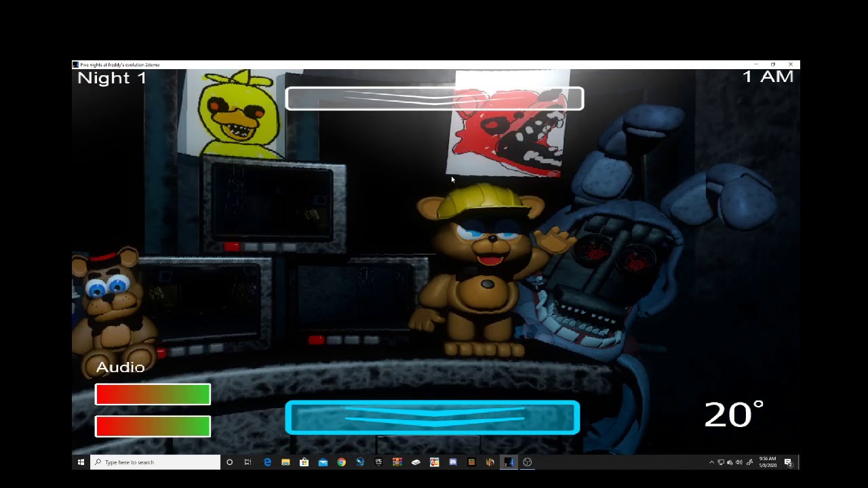Open File Explorer from the taskbar
The height and width of the screenshot is (488, 868).
pyautogui.click(x=285, y=462)
